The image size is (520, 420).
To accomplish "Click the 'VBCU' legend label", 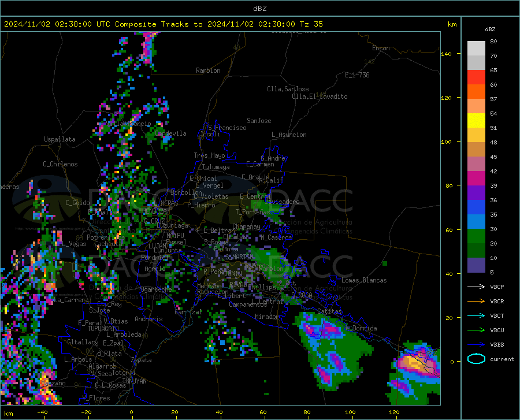I will point(497,330).
